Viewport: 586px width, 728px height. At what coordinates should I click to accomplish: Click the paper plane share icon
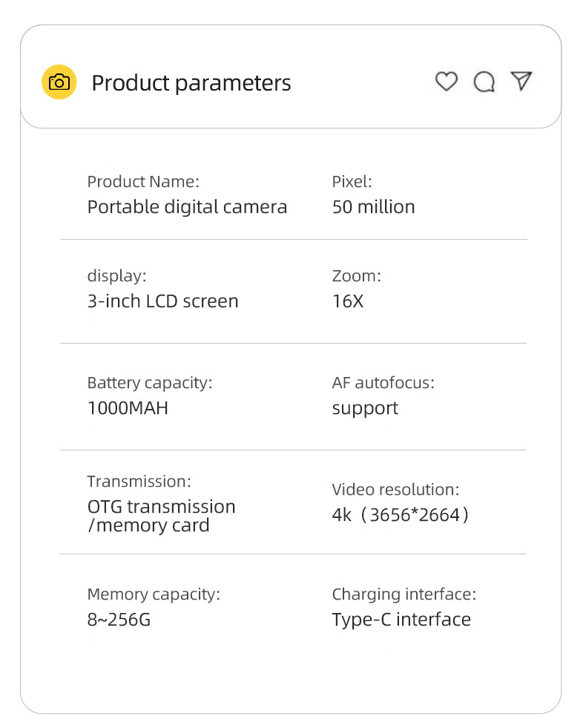(x=522, y=81)
